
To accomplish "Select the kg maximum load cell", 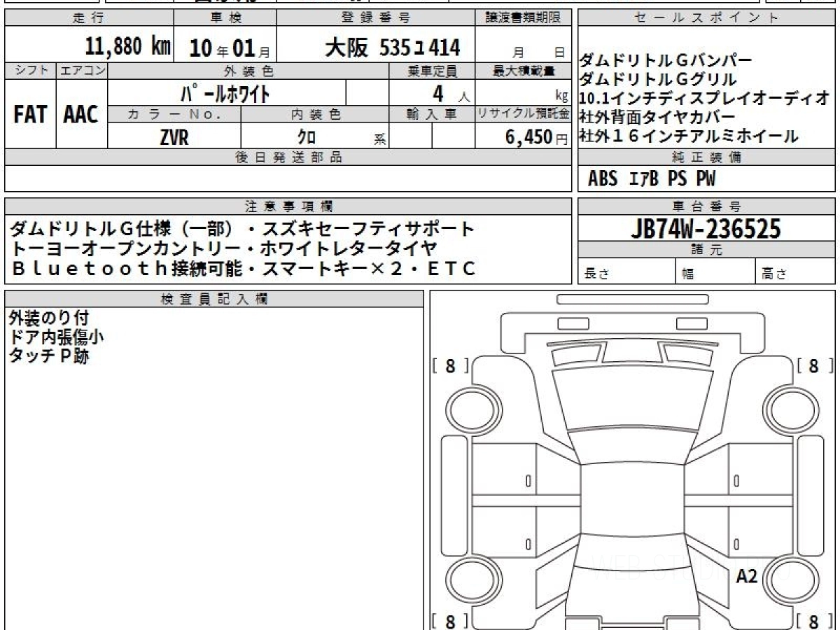I will tap(524, 92).
